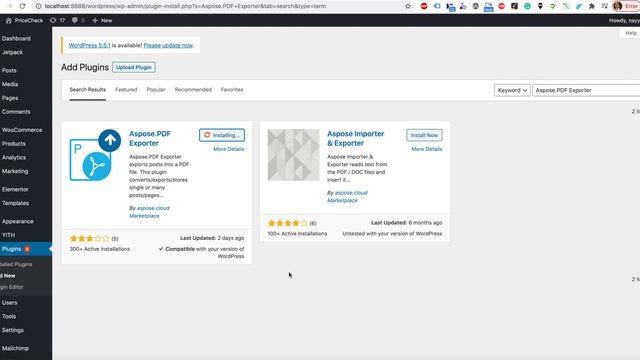Click the site info icon in address bar

(38, 6)
